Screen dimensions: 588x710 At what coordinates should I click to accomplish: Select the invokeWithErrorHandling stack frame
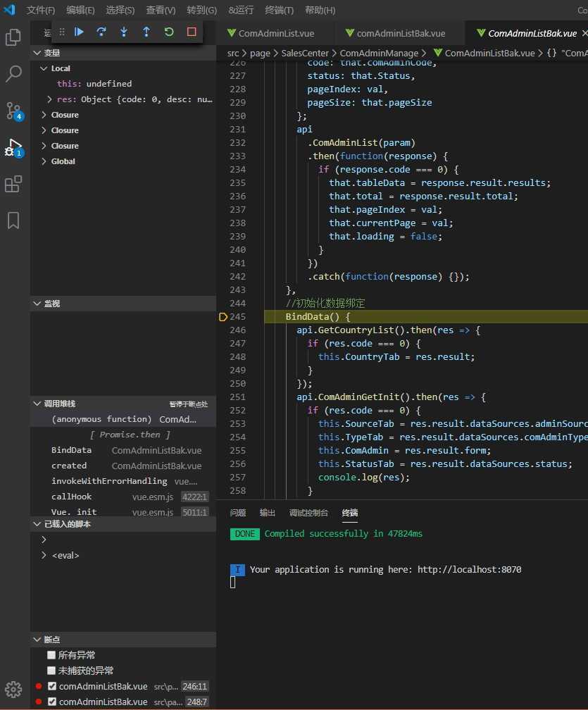click(x=123, y=481)
